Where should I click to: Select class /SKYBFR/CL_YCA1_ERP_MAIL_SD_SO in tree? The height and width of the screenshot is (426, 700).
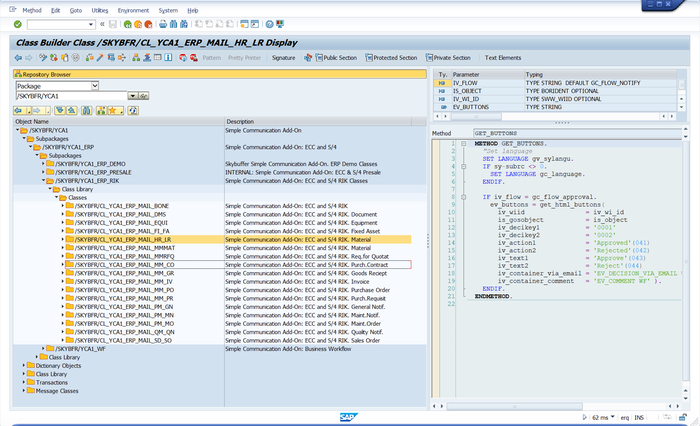click(x=123, y=340)
